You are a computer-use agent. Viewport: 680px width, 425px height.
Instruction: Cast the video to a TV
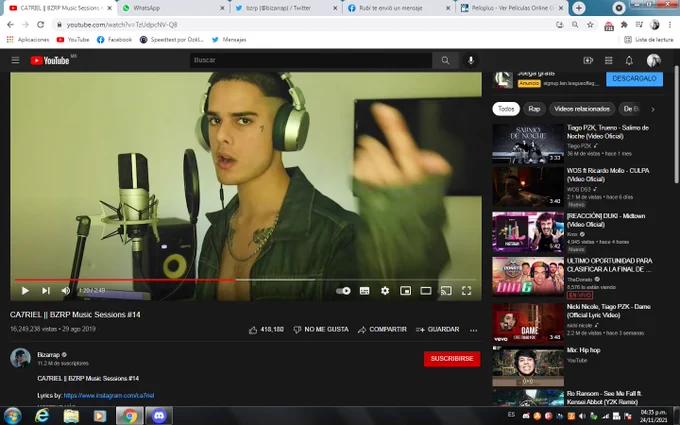pyautogui.click(x=446, y=291)
